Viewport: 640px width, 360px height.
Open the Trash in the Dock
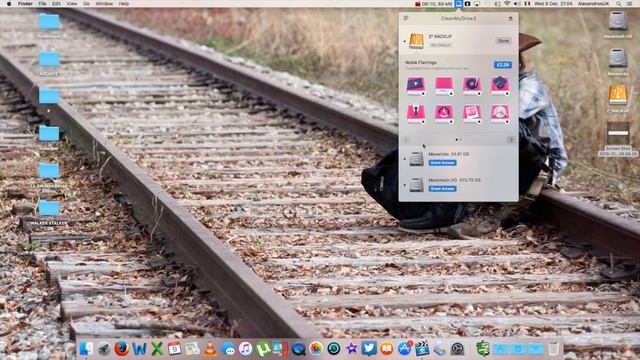pos(553,349)
